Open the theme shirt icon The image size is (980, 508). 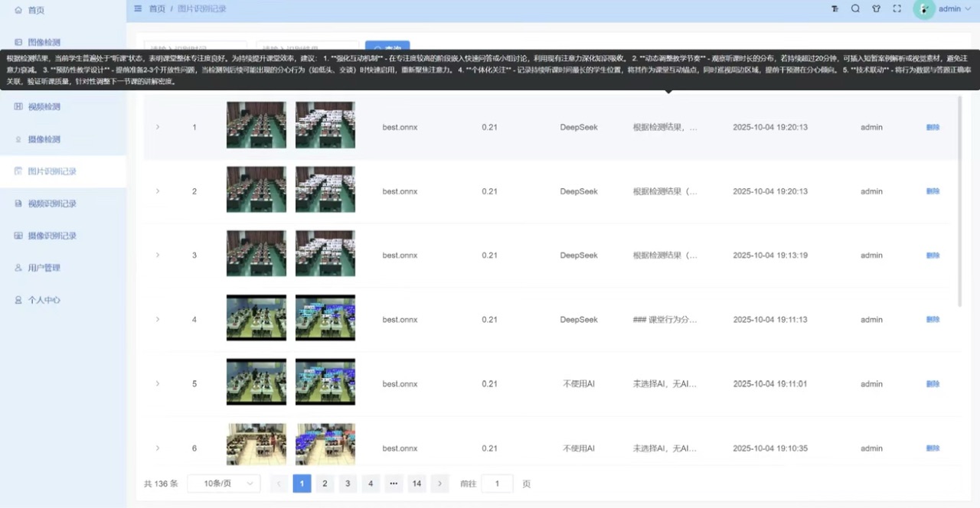[876, 9]
